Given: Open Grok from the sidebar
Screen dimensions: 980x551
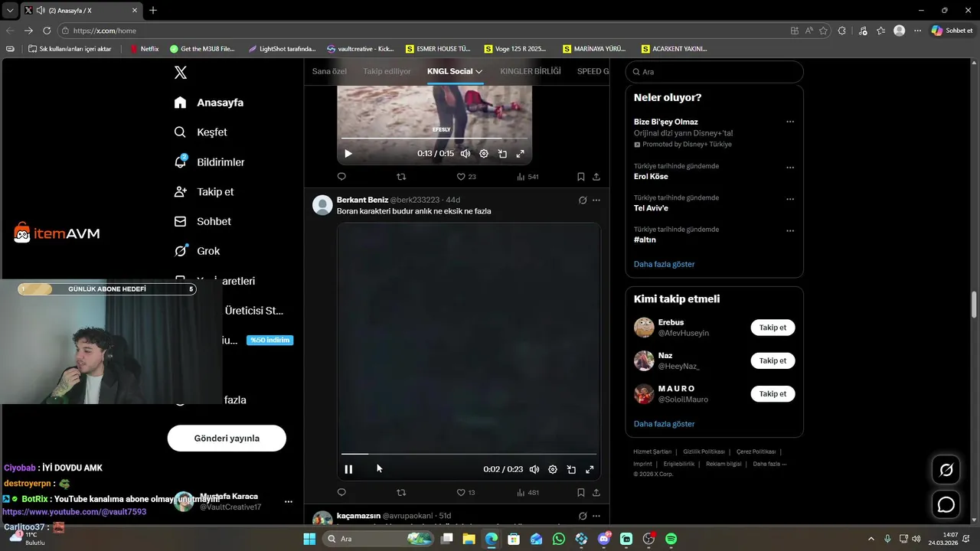Looking at the screenshot, I should [197, 251].
